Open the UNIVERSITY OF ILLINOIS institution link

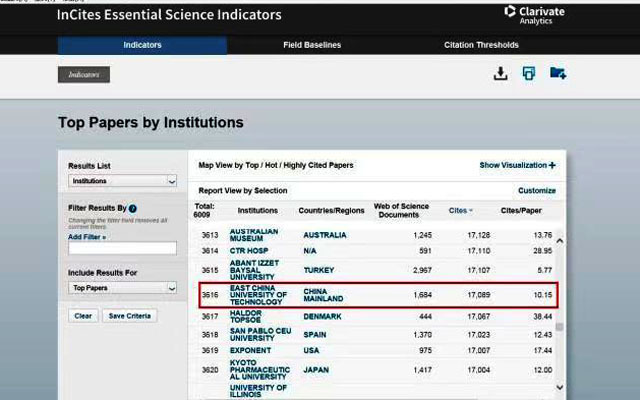point(258,391)
